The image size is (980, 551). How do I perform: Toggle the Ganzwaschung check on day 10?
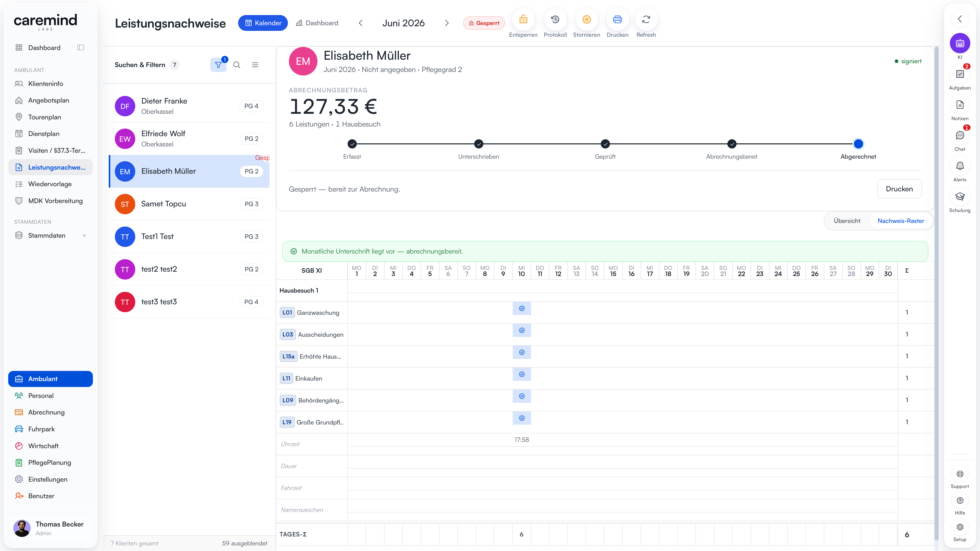coord(522,308)
